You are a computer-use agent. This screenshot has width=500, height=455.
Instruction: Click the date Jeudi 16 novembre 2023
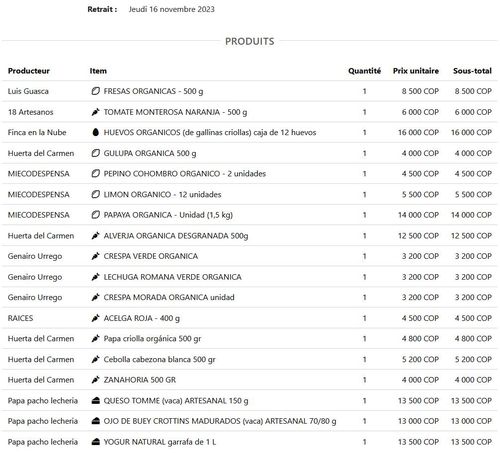pos(172,9)
